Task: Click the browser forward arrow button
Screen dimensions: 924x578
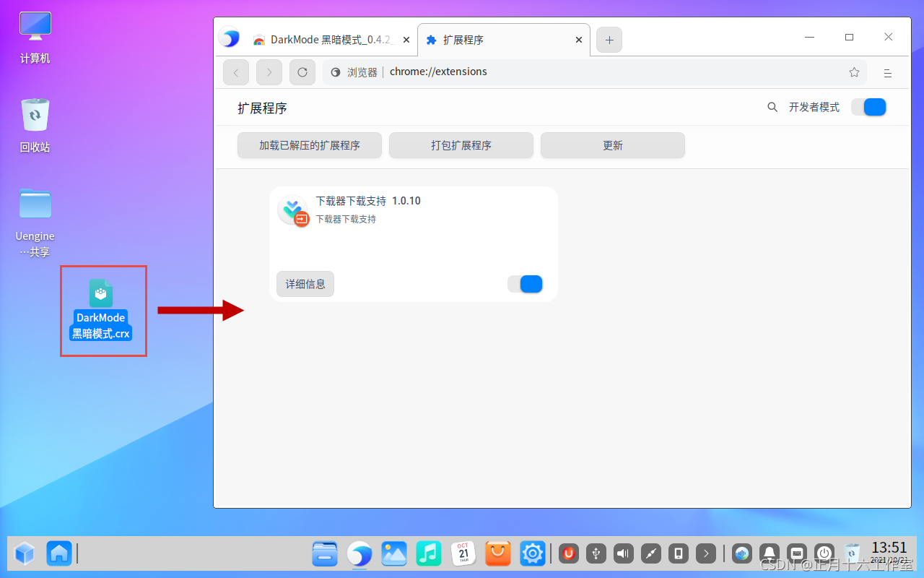Action: click(x=269, y=72)
